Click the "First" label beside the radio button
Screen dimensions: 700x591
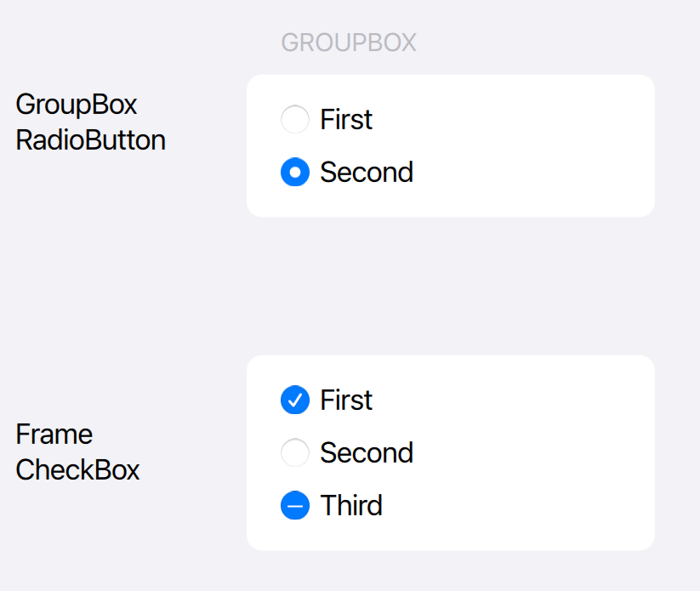[x=346, y=120]
